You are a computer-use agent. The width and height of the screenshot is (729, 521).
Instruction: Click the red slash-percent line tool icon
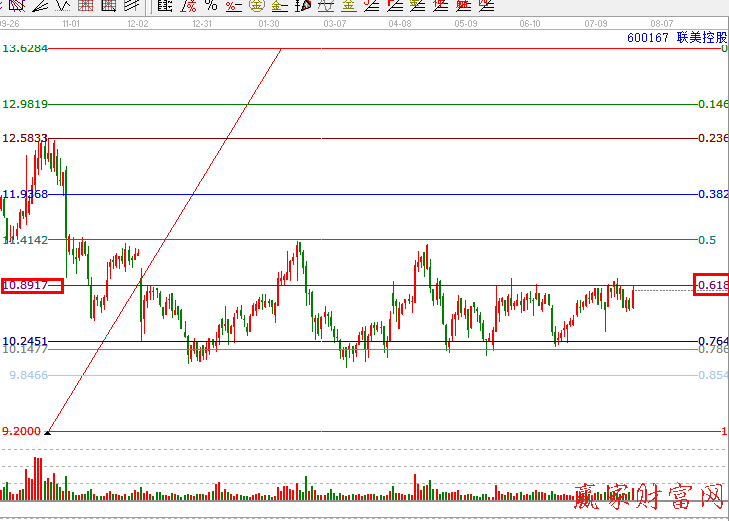point(188,5)
